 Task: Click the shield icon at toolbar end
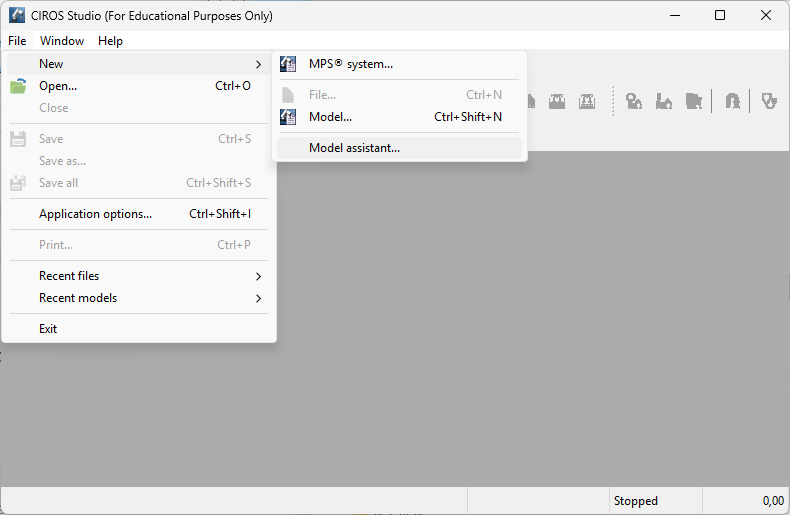tap(769, 101)
